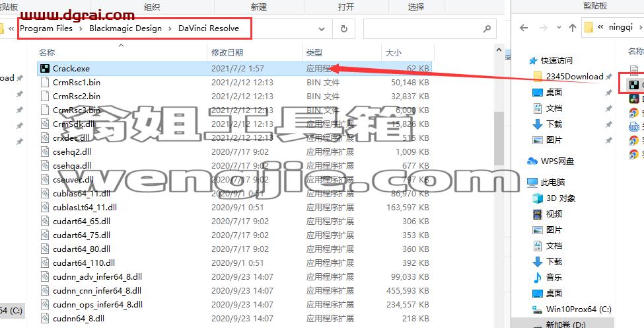The image size is (644, 328).
Task: Click DaVinci Resolve in the breadcrumb path
Action: click(209, 28)
